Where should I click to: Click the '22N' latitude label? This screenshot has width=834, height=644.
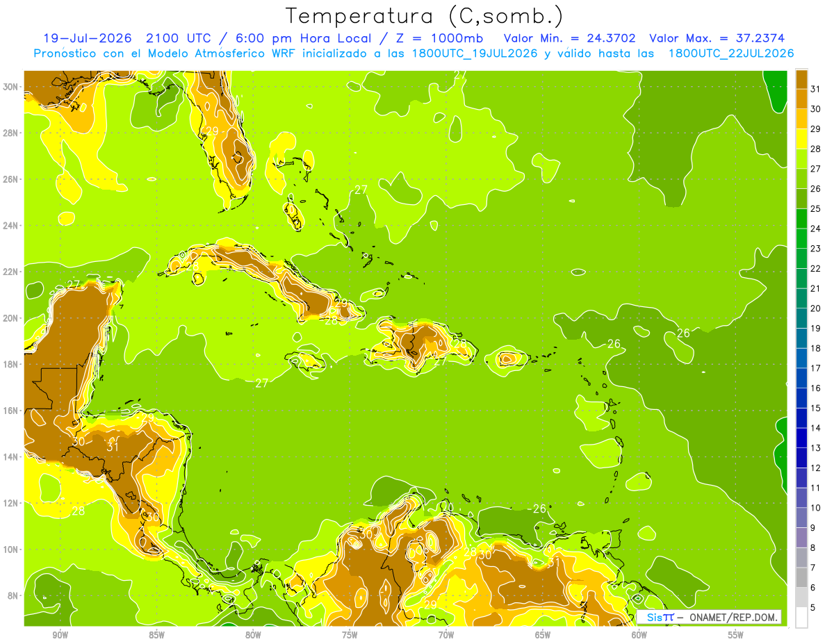click(12, 272)
